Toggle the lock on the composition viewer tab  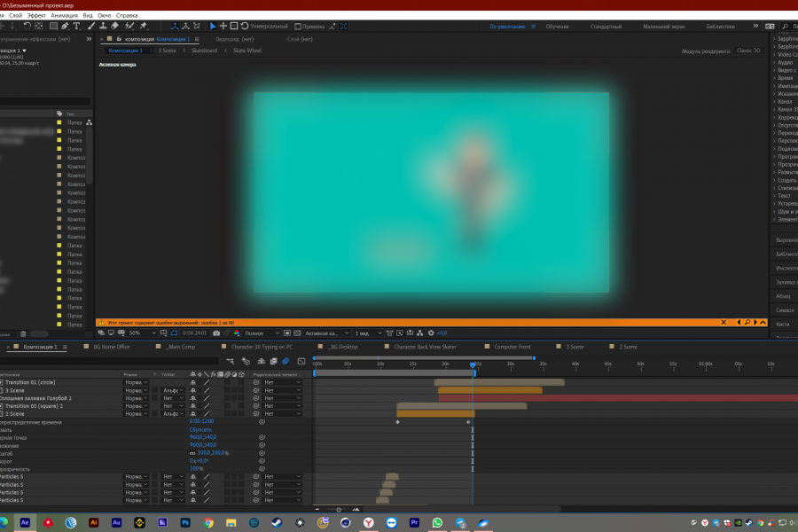point(119,39)
